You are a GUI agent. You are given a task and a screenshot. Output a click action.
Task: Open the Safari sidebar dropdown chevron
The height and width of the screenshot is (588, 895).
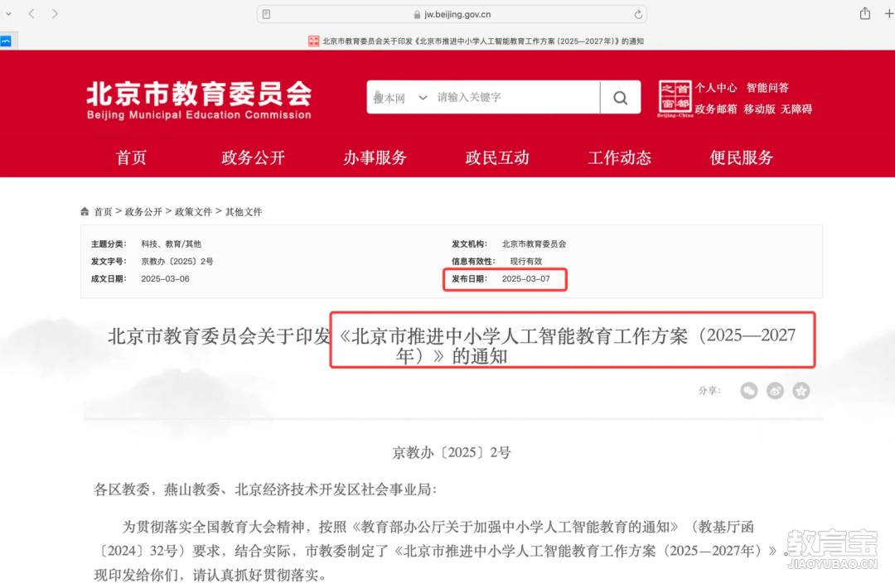pos(8,14)
